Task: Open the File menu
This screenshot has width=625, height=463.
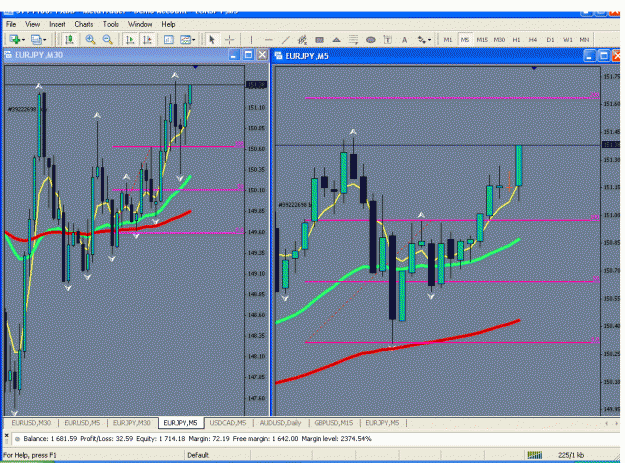Action: [x=11, y=24]
